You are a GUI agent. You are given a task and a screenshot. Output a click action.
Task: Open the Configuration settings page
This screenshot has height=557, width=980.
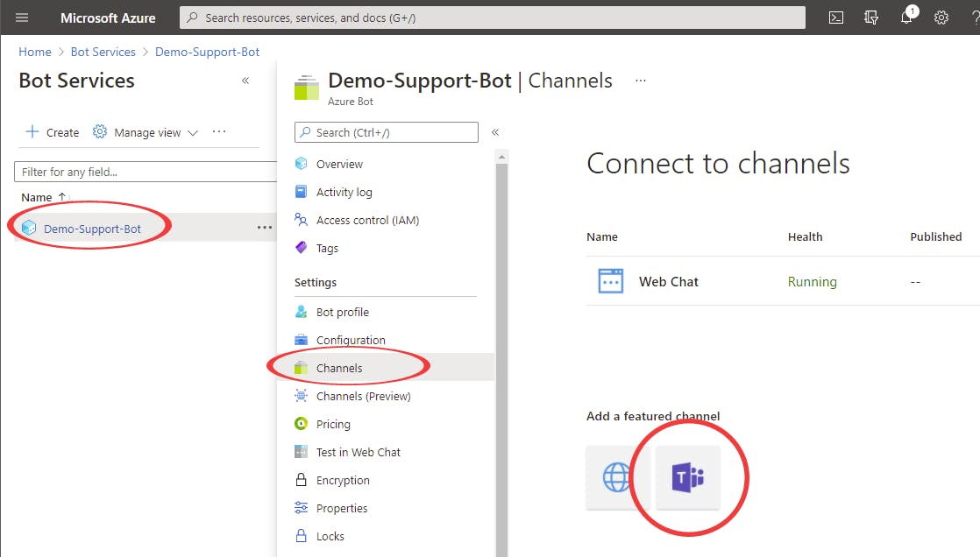(x=350, y=340)
